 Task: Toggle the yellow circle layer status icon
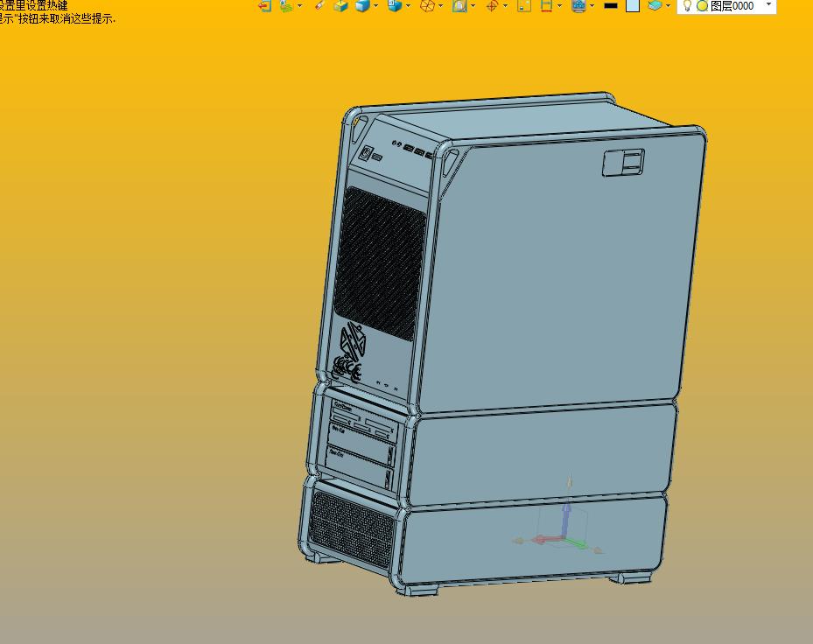point(702,6)
